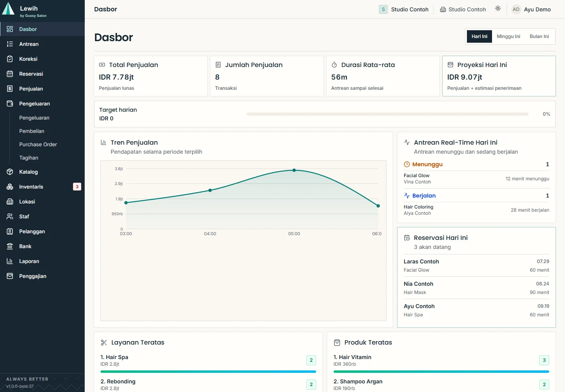Go to Purchase Order submenu item
This screenshot has height=392, width=565.
pos(38,144)
